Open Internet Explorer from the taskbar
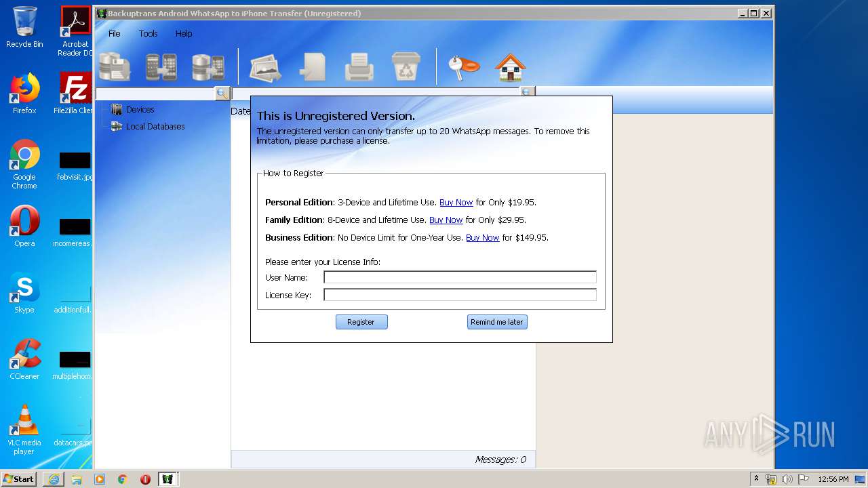 click(x=54, y=479)
